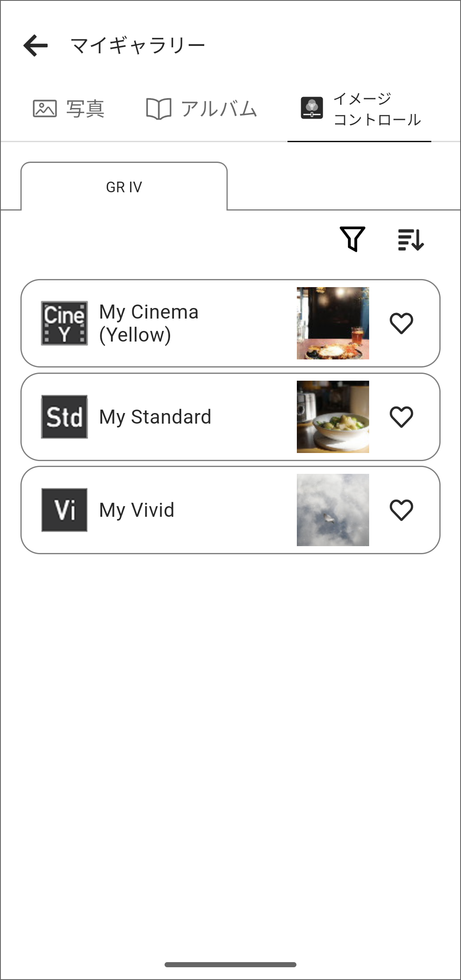Toggle the heart for My Standard
461x980 pixels.
pos(401,417)
